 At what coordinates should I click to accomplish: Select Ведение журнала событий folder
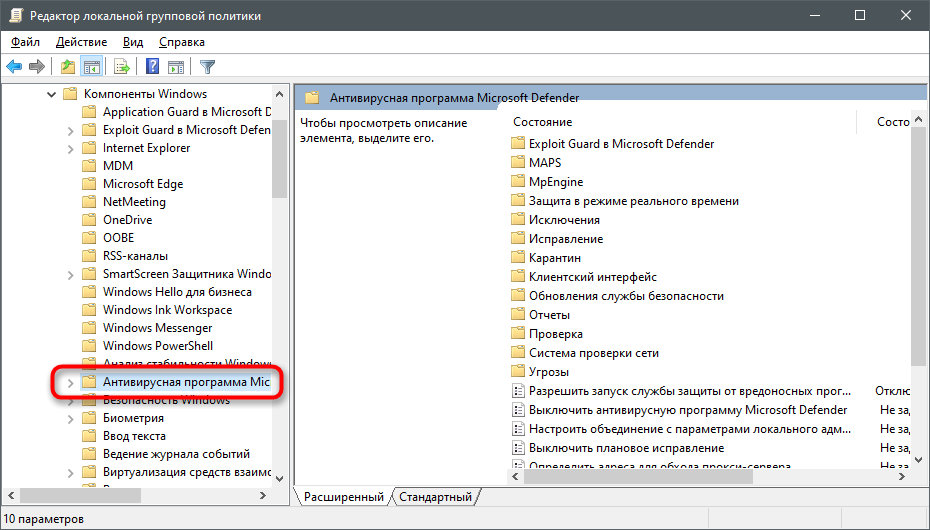tap(167, 454)
